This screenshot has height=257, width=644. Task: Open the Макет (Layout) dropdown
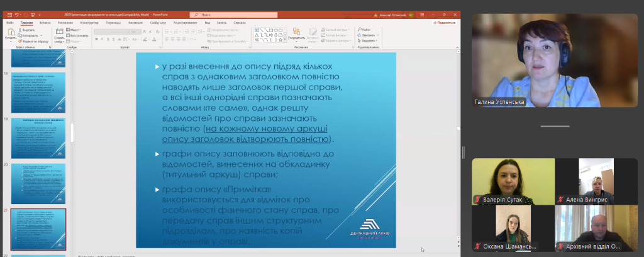pyautogui.click(x=74, y=30)
